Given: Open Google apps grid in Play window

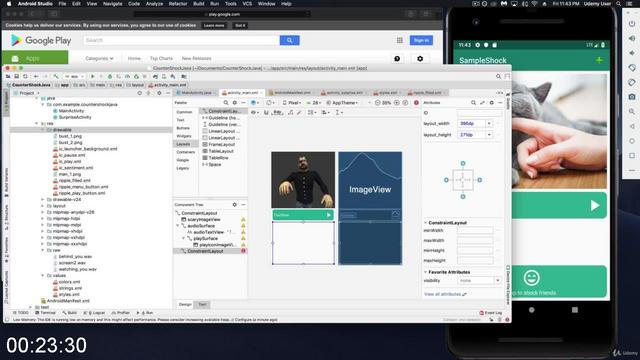Looking at the screenshot, I should click(x=400, y=40).
